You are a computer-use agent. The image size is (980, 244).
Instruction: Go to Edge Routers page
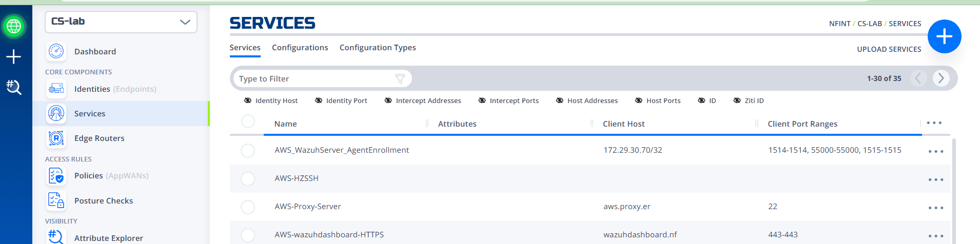pos(99,138)
